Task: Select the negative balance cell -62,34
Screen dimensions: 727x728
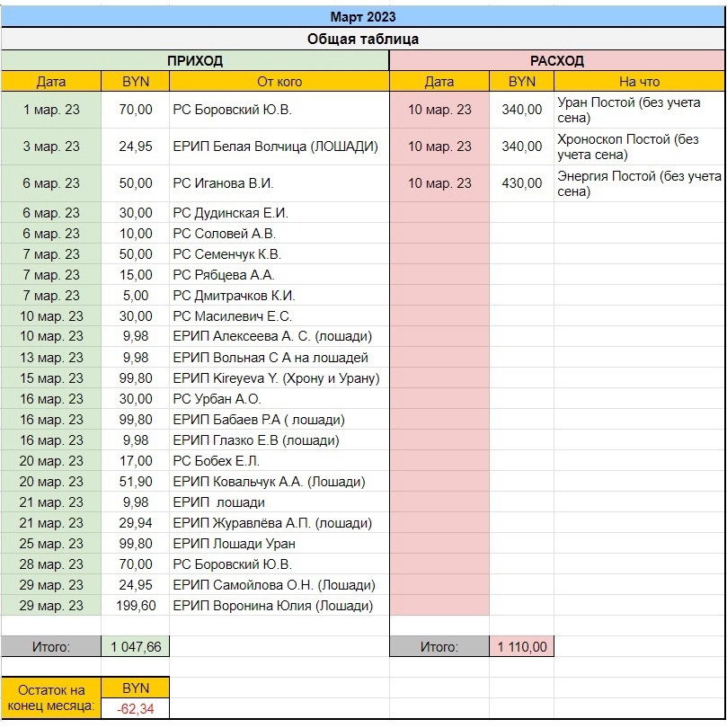Action: tap(136, 708)
